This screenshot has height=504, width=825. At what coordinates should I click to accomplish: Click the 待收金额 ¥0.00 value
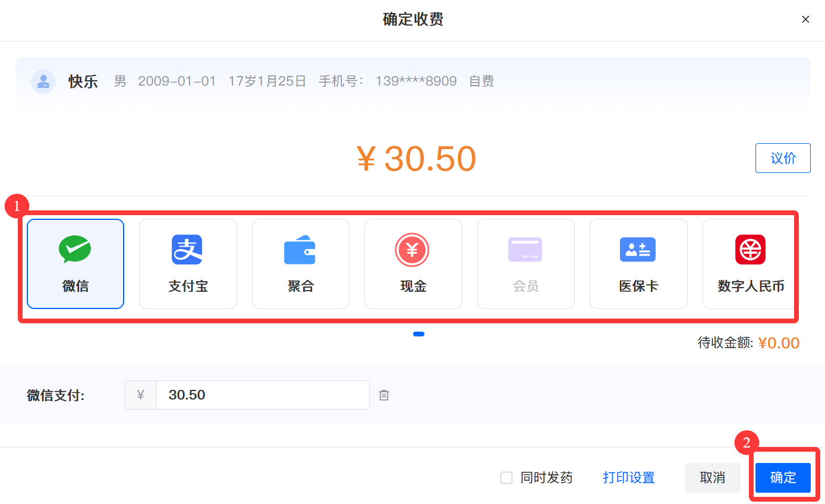[778, 343]
